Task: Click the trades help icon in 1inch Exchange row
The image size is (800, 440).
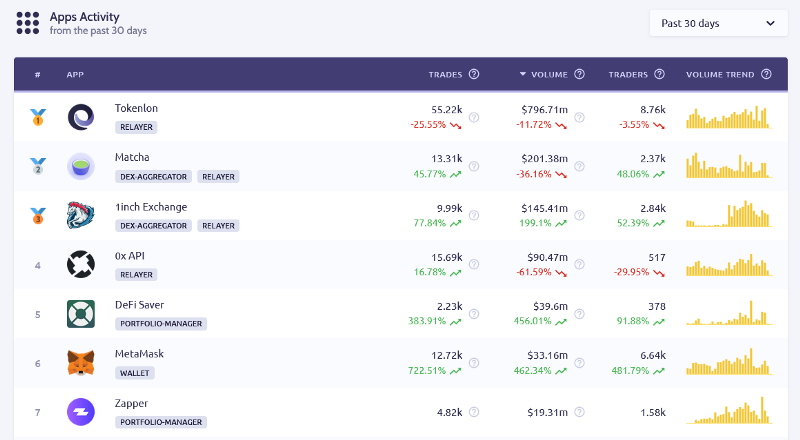Action: pyautogui.click(x=474, y=215)
